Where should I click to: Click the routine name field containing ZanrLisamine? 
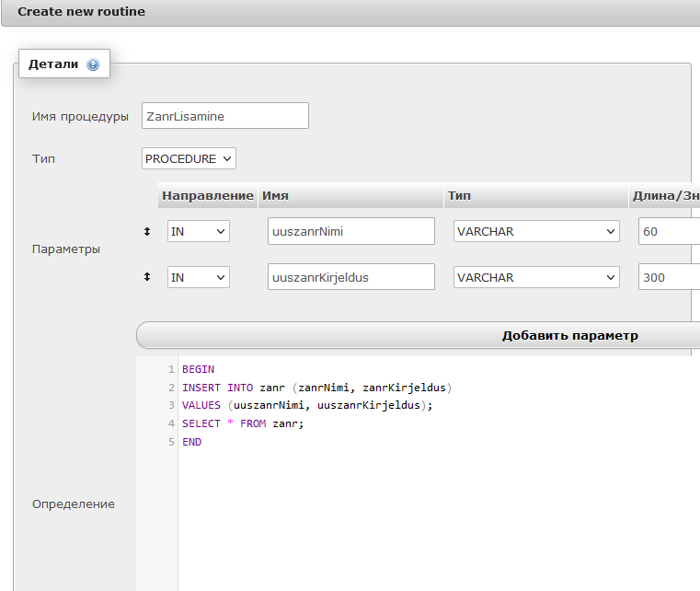click(x=225, y=116)
